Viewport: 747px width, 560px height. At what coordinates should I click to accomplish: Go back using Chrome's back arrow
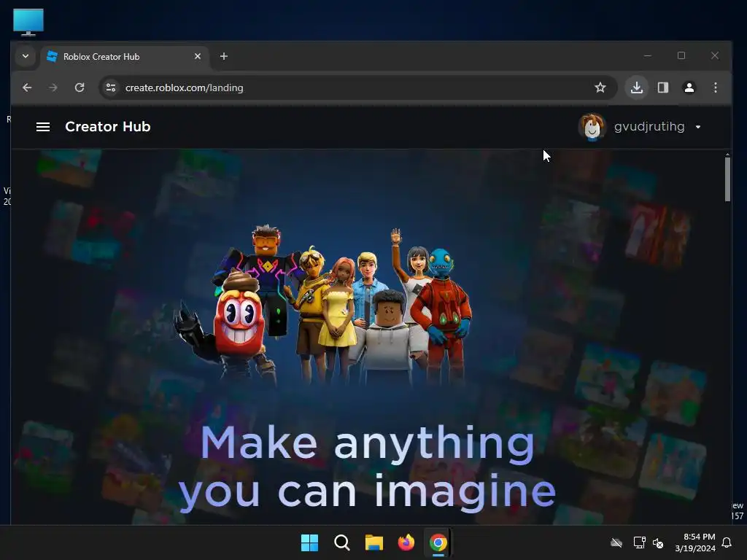pos(27,87)
